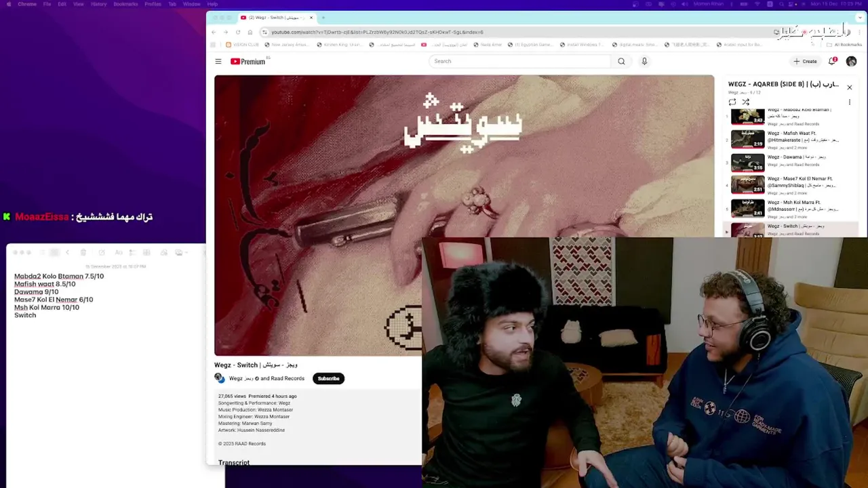Click the Chrome forward navigation arrow
This screenshot has height=488, width=868.
click(x=226, y=32)
